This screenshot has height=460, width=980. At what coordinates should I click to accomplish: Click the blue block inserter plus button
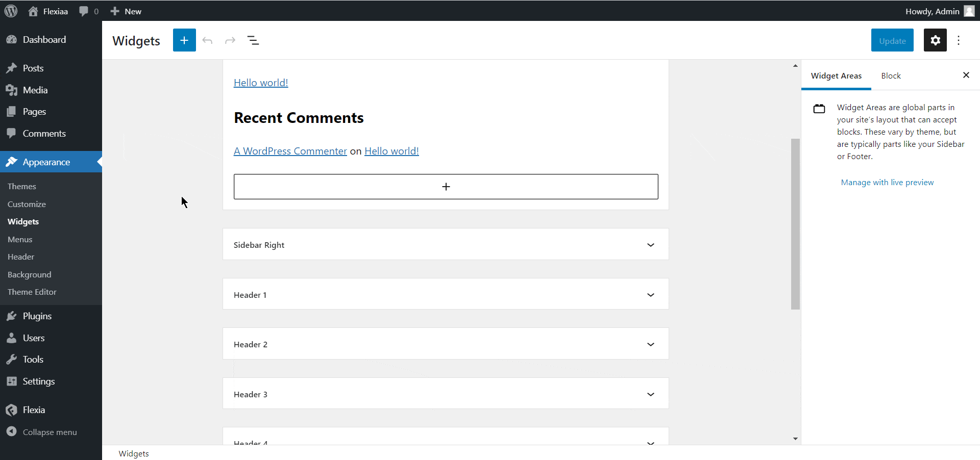pyautogui.click(x=184, y=40)
